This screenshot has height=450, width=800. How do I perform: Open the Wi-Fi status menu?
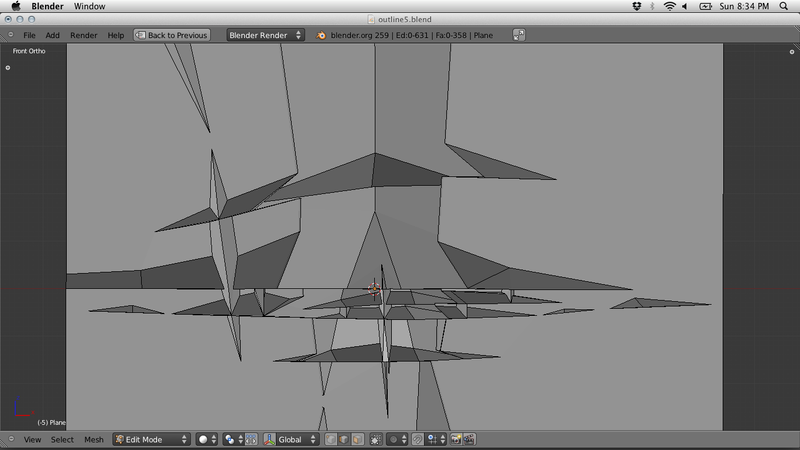click(x=669, y=6)
